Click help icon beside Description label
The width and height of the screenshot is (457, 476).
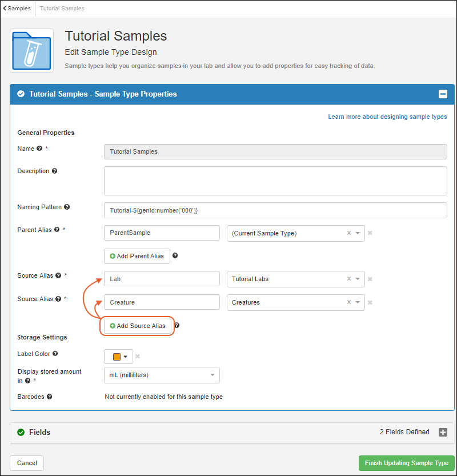(x=55, y=171)
